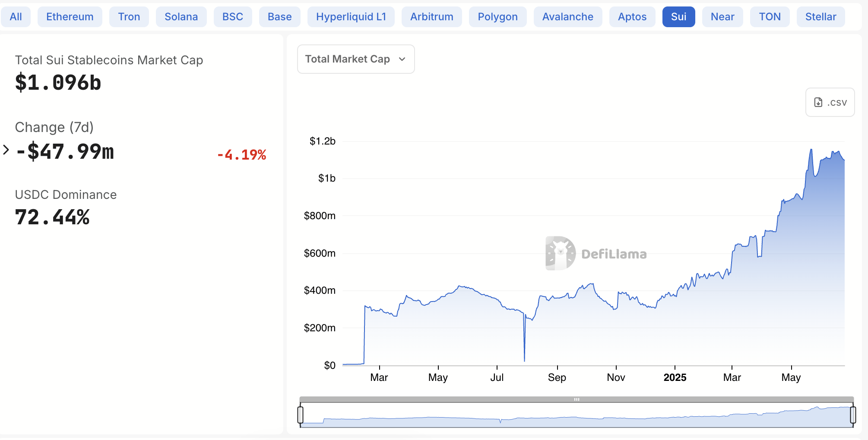Select the Tron chain filter
The image size is (868, 440).
(129, 16)
